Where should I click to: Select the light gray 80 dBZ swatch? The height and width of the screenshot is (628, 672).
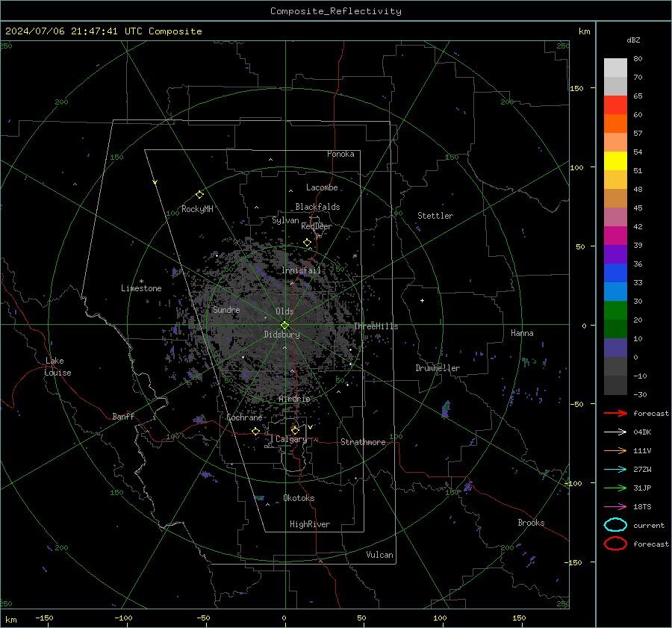click(615, 67)
